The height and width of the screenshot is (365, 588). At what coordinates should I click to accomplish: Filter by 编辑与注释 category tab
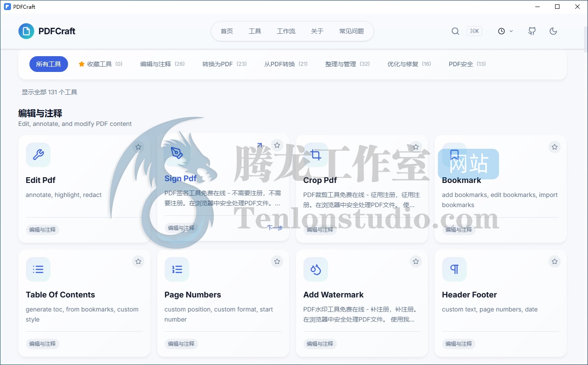point(162,64)
